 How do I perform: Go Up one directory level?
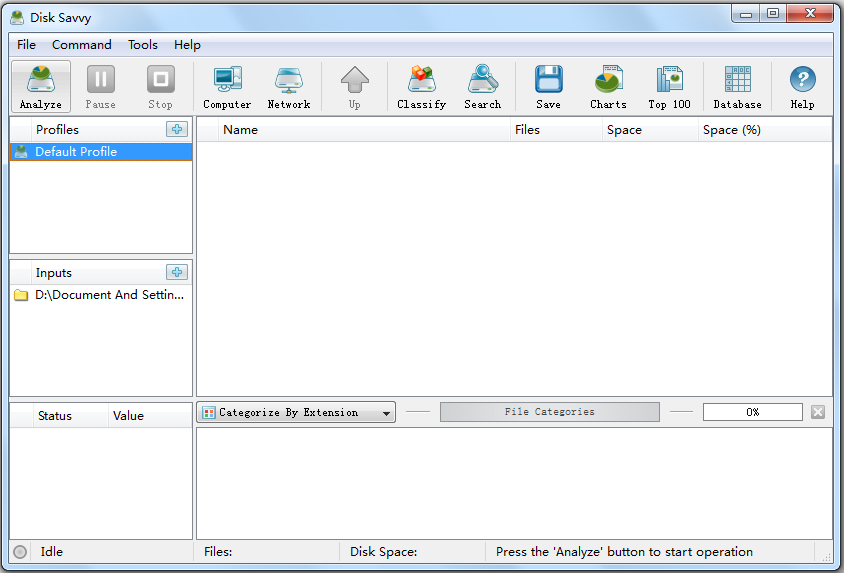point(355,86)
